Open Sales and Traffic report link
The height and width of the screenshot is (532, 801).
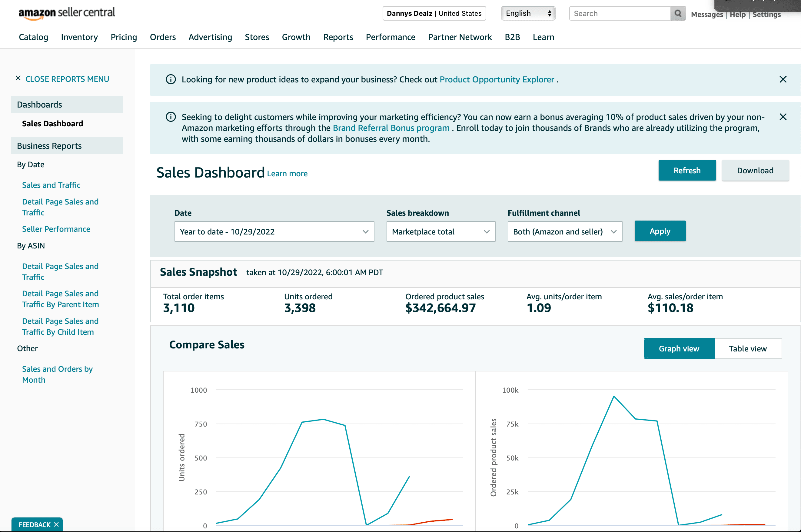point(51,185)
